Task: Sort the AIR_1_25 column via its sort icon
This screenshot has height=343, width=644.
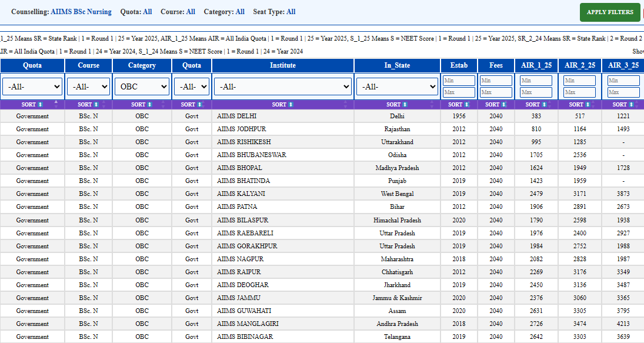Action: (544, 105)
